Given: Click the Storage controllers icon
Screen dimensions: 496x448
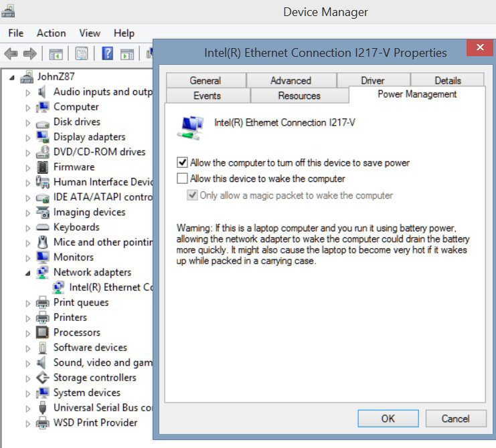Looking at the screenshot, I should 43,378.
